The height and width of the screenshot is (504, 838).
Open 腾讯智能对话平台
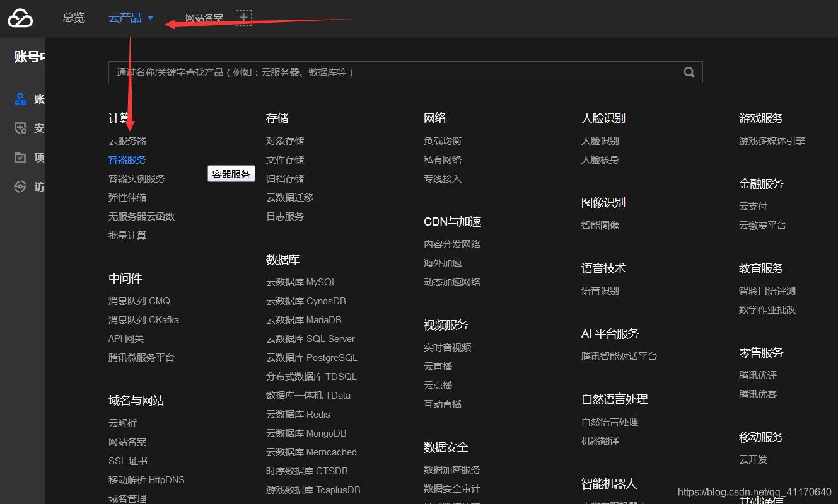pos(619,357)
